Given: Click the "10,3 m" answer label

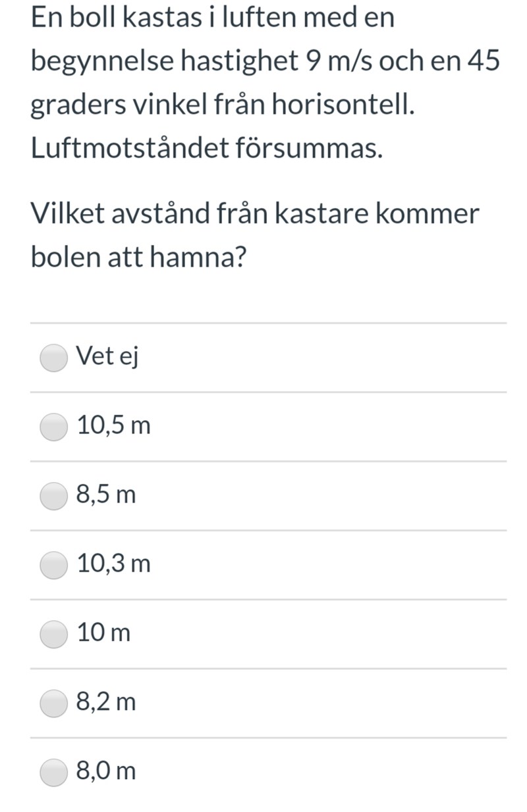Looking at the screenshot, I should (x=113, y=564).
